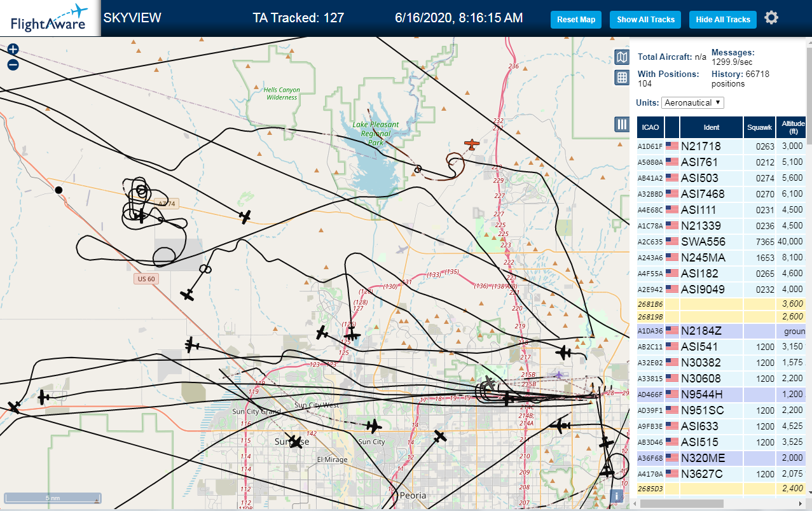This screenshot has height=511, width=812.
Task: Sort table by Squawk column header
Action: point(760,127)
